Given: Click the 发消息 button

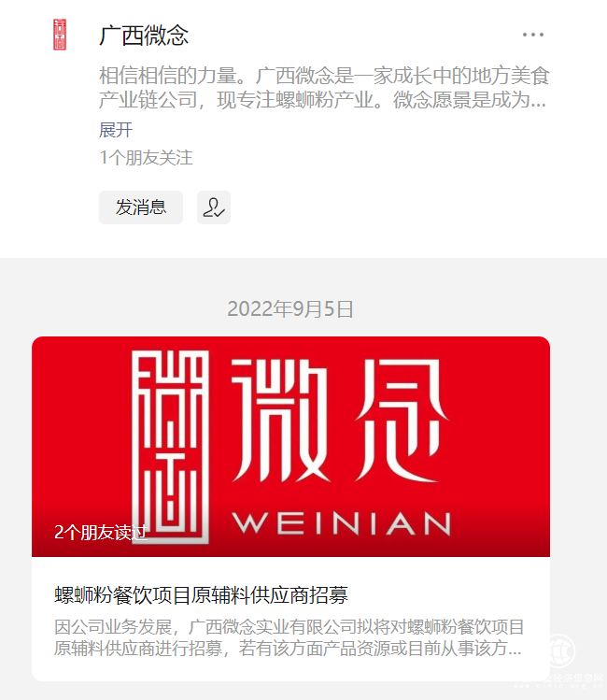Looking at the screenshot, I should (141, 207).
